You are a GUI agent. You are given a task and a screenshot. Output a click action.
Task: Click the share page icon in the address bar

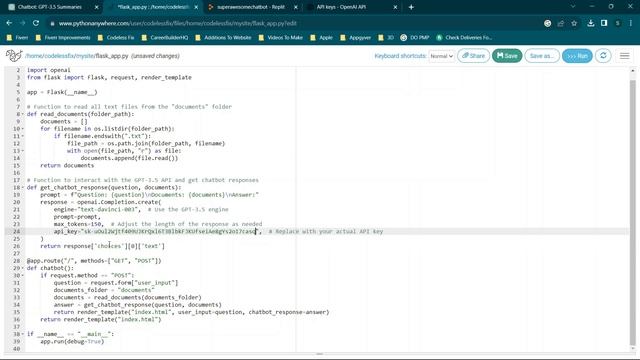click(x=561, y=23)
